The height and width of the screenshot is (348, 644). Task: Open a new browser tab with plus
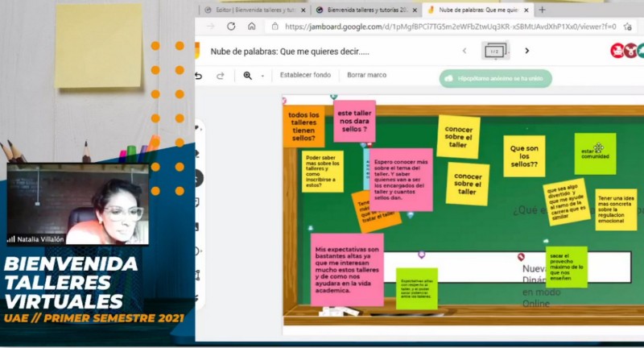542,10
